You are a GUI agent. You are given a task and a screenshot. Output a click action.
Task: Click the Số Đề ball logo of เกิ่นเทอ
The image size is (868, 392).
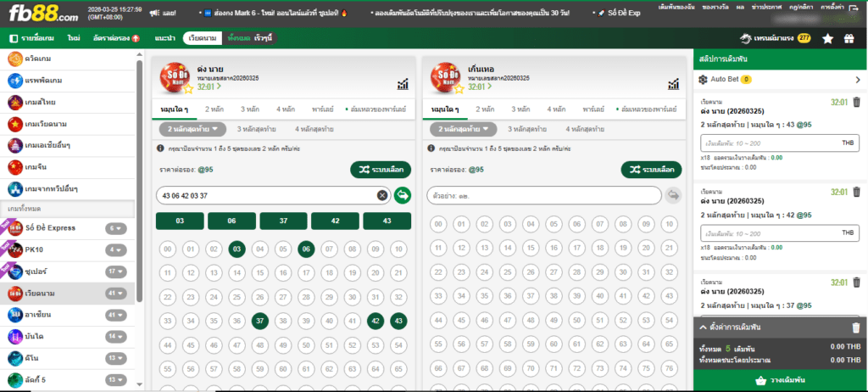pos(446,77)
